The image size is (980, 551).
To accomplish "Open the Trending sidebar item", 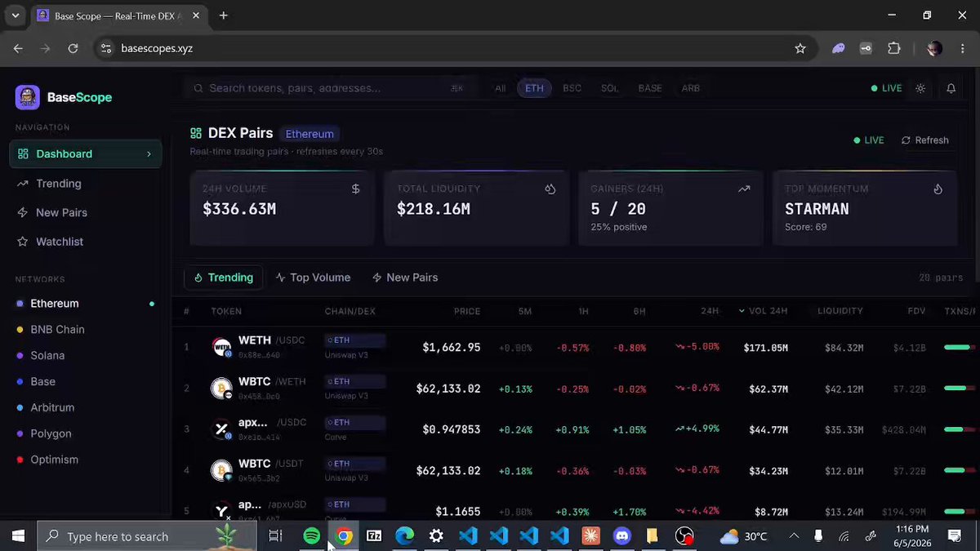I will coord(85,184).
